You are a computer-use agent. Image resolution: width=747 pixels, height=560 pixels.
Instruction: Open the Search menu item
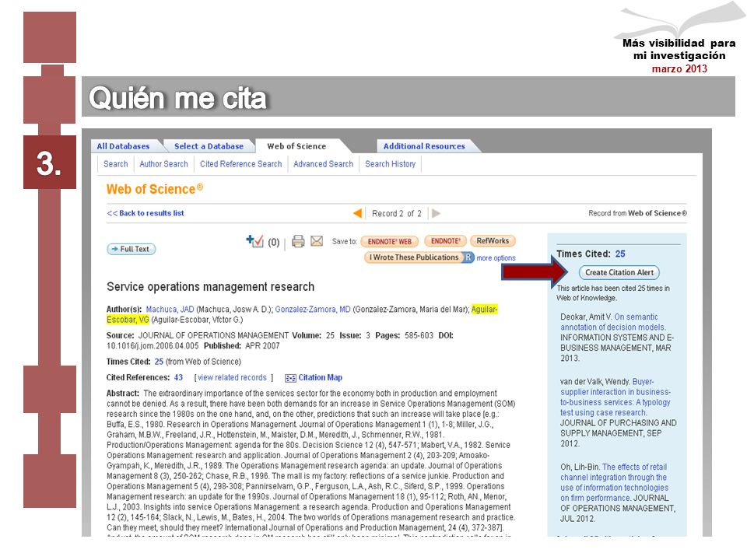point(116,164)
